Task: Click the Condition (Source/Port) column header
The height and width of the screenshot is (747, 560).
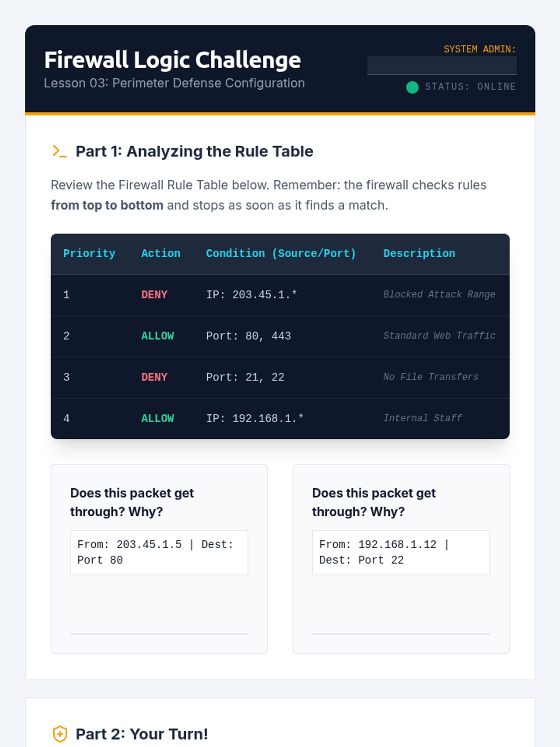Action: click(x=281, y=254)
